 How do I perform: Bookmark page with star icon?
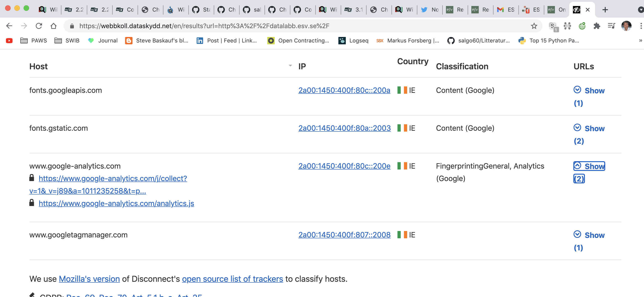point(534,26)
